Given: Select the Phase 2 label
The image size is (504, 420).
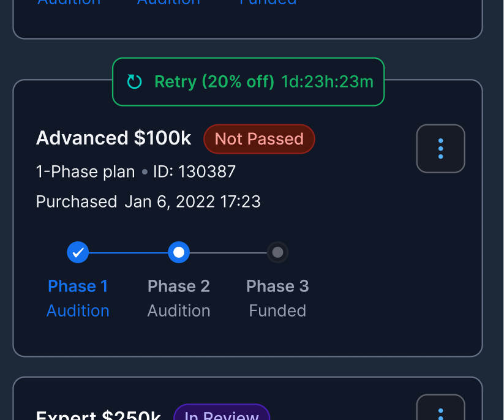Looking at the screenshot, I should pyautogui.click(x=179, y=286).
